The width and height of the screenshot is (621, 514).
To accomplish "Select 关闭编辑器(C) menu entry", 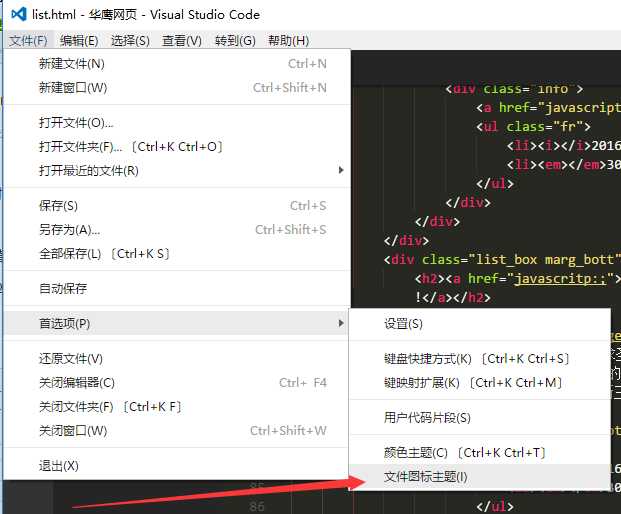I will click(177, 383).
